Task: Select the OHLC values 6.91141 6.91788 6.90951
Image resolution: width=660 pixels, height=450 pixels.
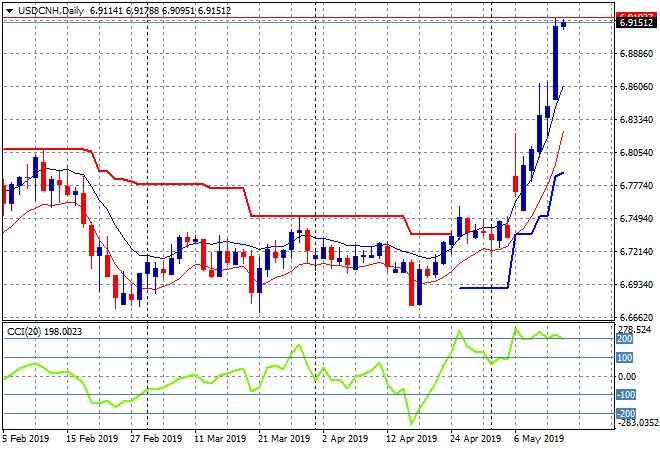Action: (142, 11)
